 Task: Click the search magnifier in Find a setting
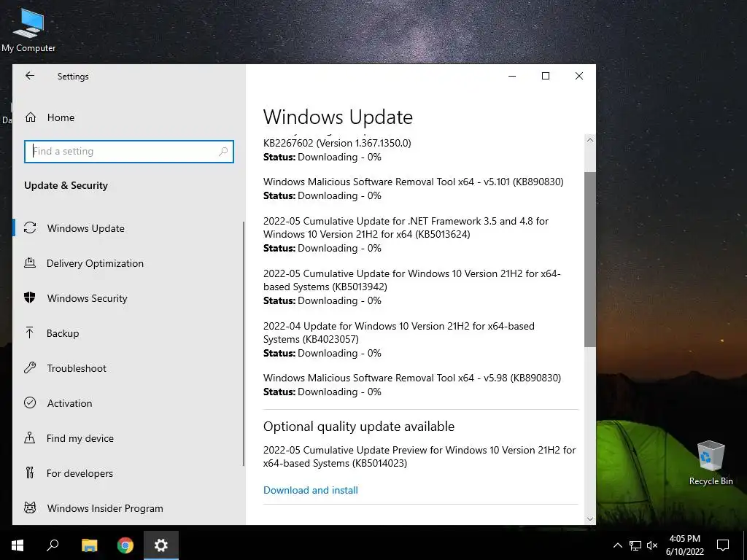pos(223,152)
